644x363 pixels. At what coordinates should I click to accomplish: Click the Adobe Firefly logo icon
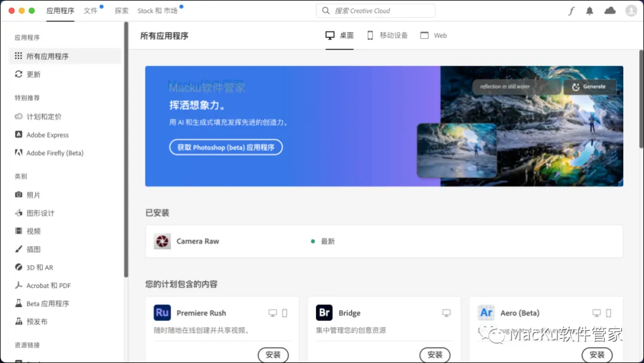click(18, 153)
